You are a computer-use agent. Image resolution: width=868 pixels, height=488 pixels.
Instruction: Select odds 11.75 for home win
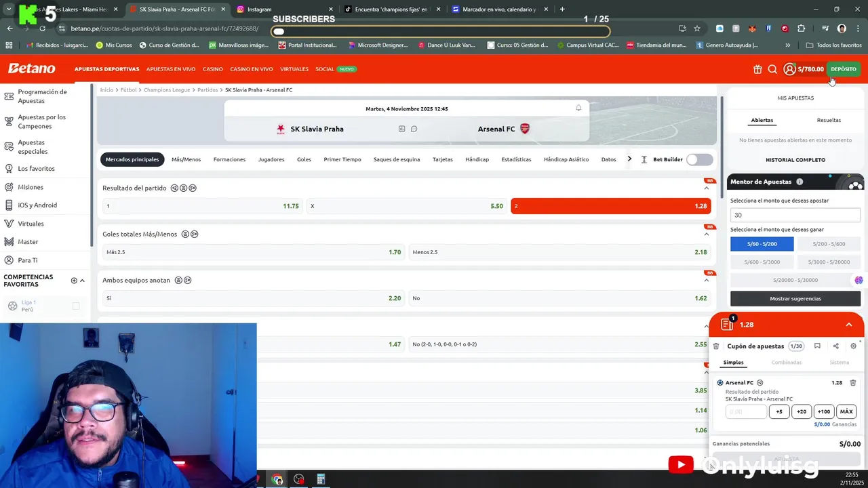click(203, 206)
